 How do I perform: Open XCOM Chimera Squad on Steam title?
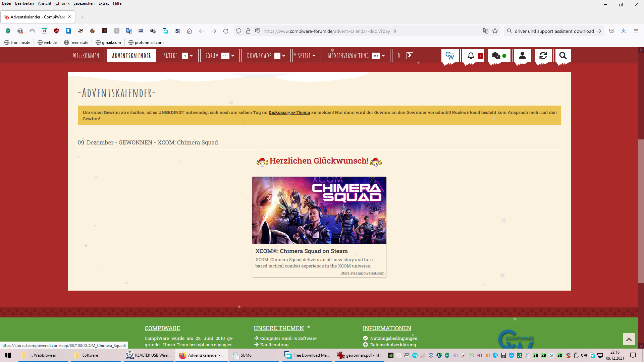click(301, 251)
